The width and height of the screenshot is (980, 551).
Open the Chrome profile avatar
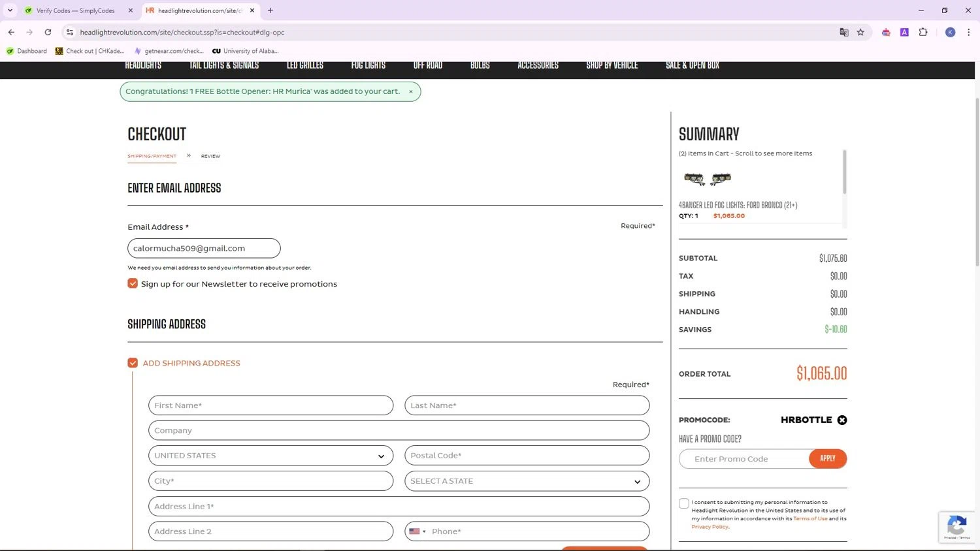click(x=951, y=32)
